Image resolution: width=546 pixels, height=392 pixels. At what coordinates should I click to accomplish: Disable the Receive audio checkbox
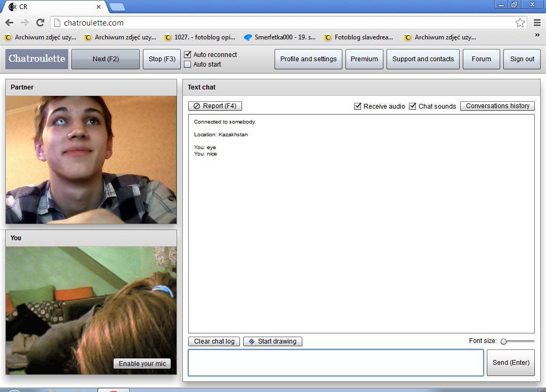coord(357,106)
